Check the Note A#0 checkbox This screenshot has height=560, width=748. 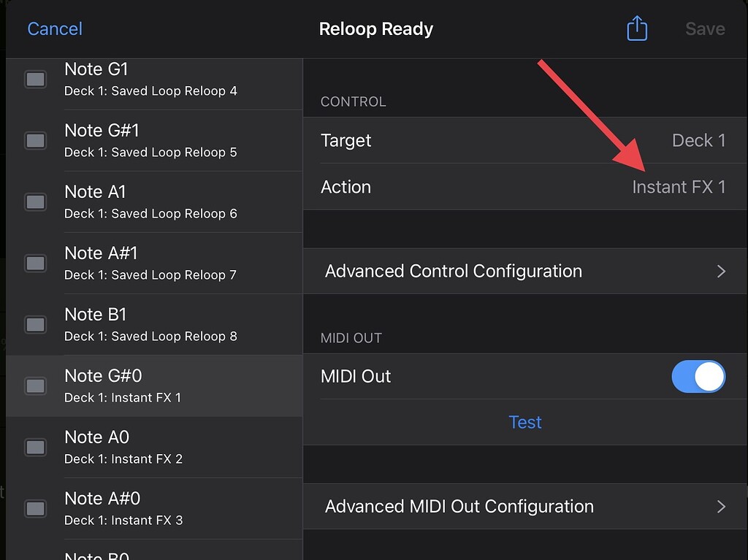pos(36,508)
